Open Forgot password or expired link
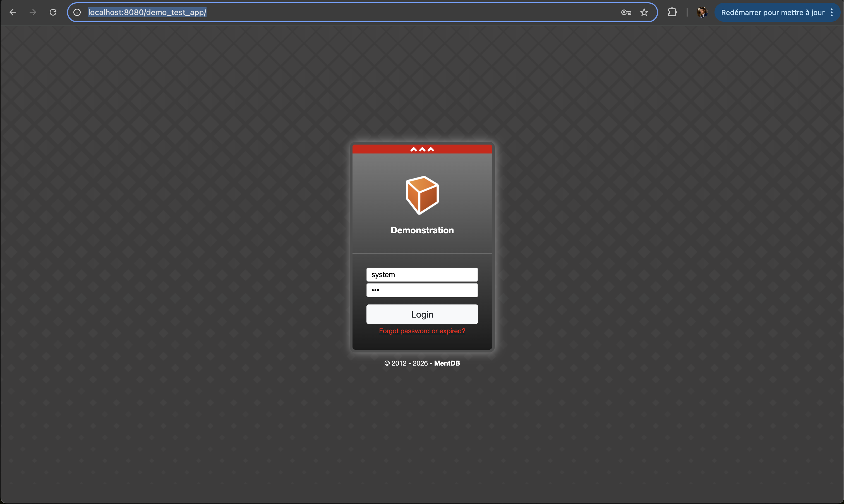The image size is (844, 504). coord(422,331)
